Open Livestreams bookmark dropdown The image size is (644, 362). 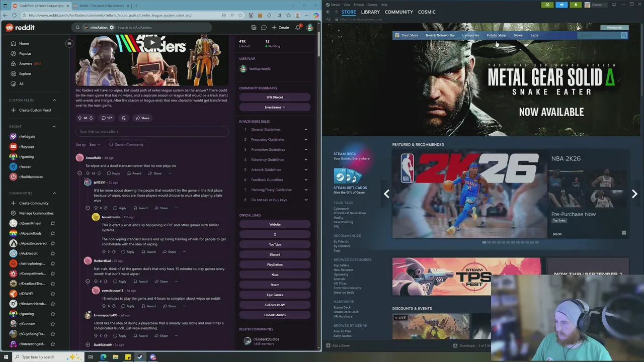[x=275, y=107]
